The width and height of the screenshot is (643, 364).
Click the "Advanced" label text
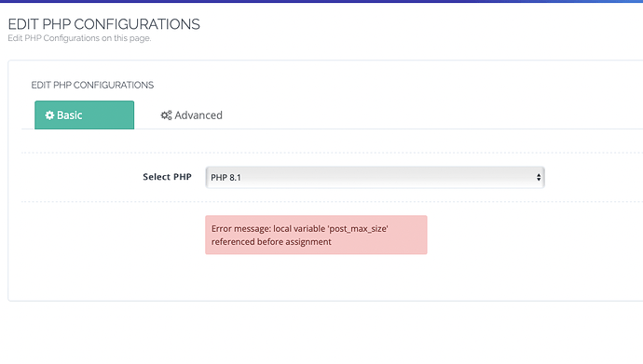pyautogui.click(x=198, y=115)
